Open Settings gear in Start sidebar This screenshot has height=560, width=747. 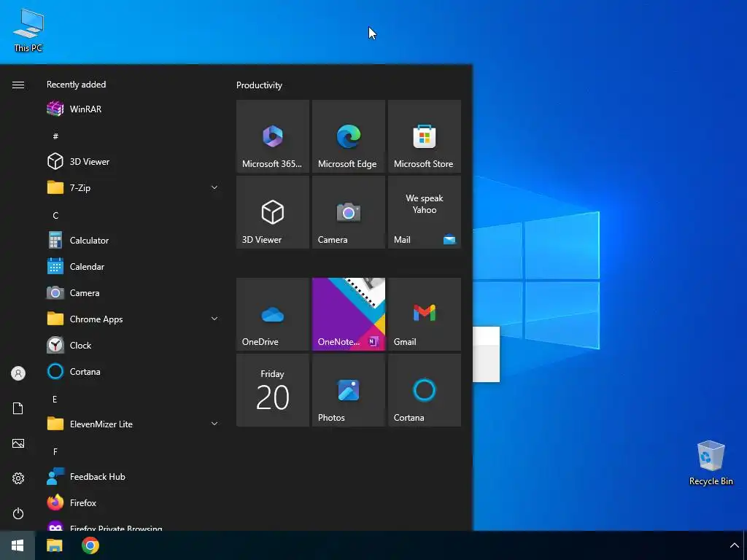tap(18, 478)
